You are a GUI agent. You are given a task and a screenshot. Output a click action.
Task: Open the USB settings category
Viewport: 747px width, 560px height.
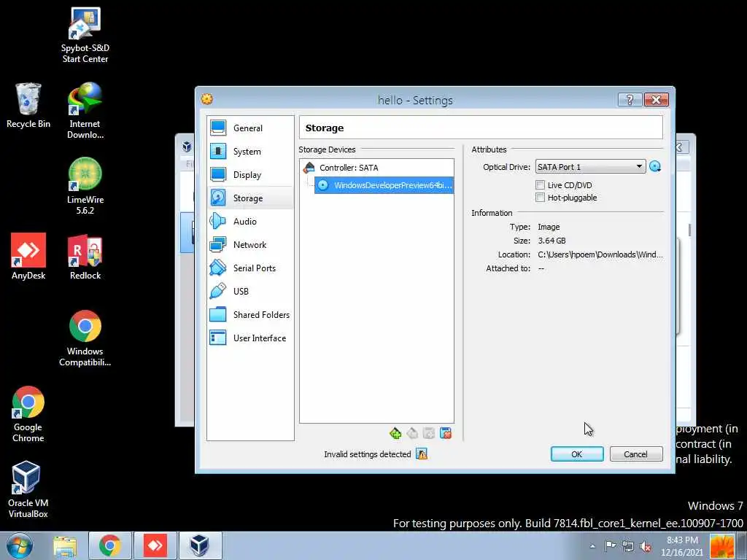[250, 292]
